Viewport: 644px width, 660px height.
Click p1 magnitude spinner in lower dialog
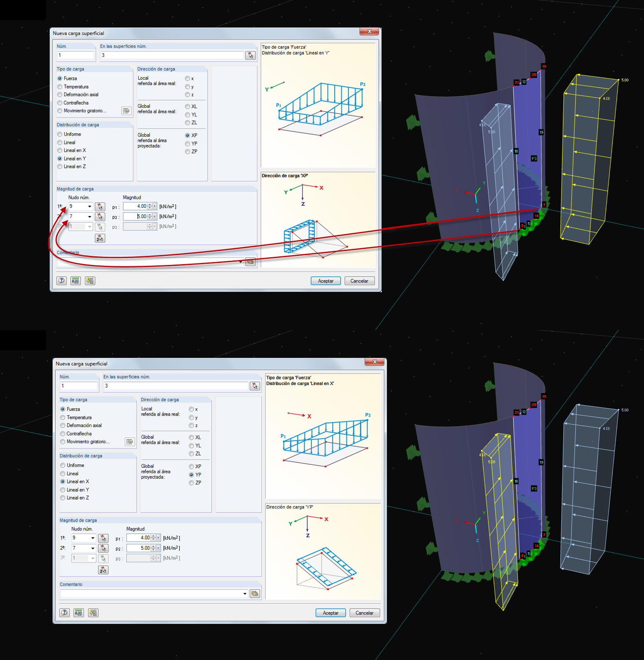(x=153, y=538)
